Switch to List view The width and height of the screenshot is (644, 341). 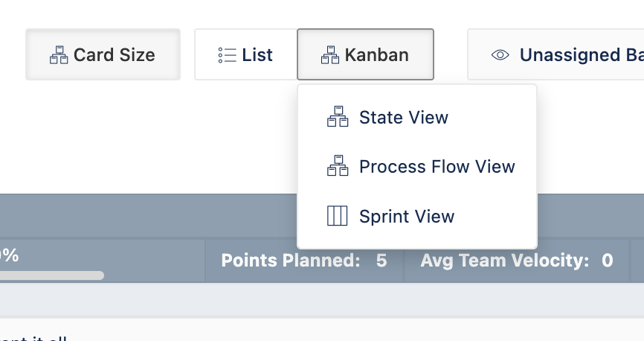[245, 54]
